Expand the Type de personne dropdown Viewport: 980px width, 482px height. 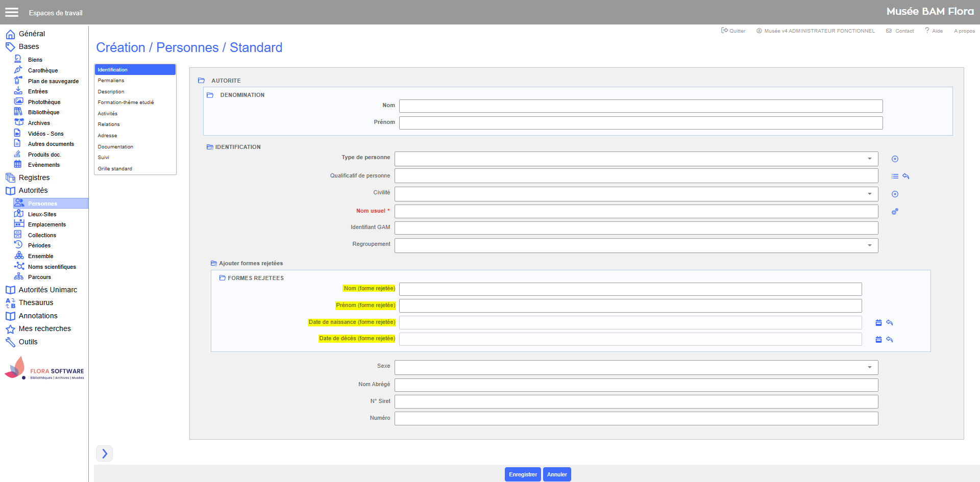pyautogui.click(x=869, y=159)
